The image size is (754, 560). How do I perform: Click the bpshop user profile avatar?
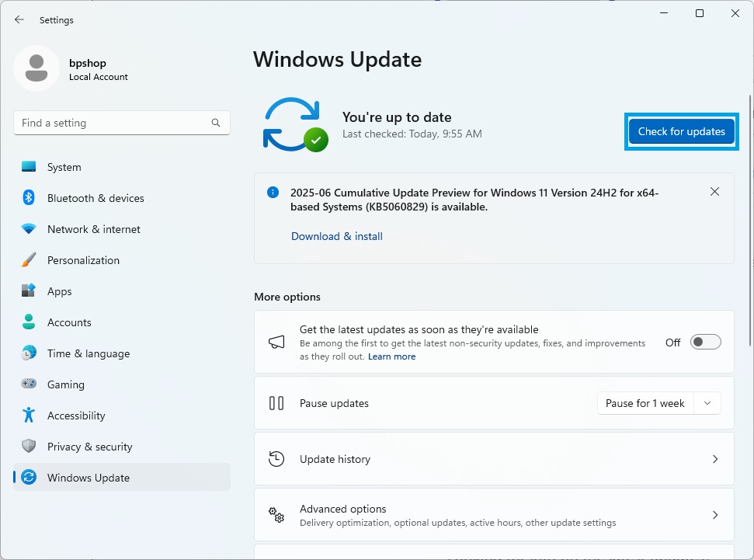click(36, 68)
